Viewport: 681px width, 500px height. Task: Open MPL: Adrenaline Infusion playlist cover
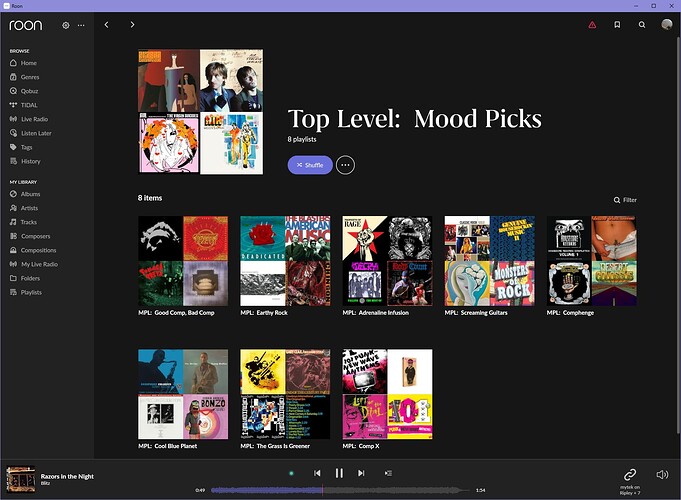(387, 261)
